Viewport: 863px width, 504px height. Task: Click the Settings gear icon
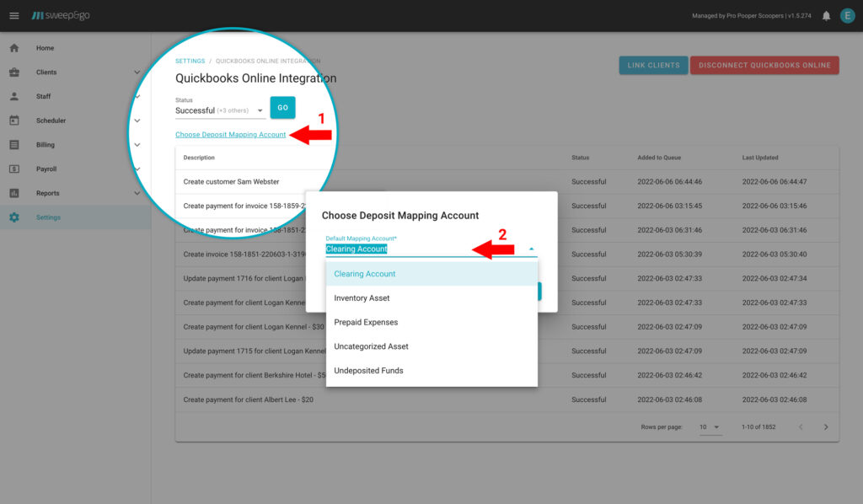pyautogui.click(x=13, y=217)
